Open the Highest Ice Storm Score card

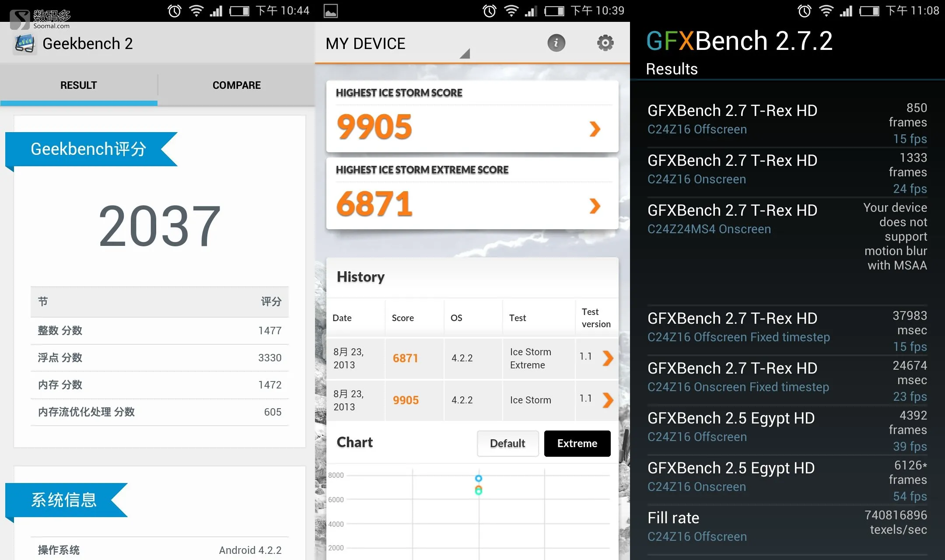(472, 116)
